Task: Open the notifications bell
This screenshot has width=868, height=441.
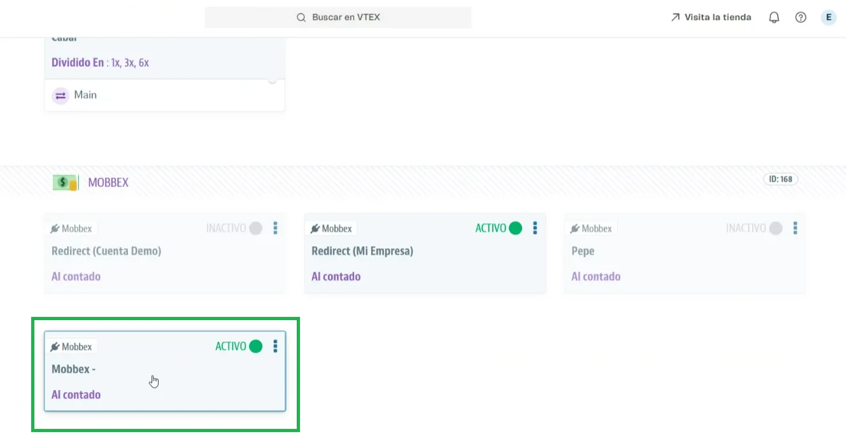Action: 774,18
